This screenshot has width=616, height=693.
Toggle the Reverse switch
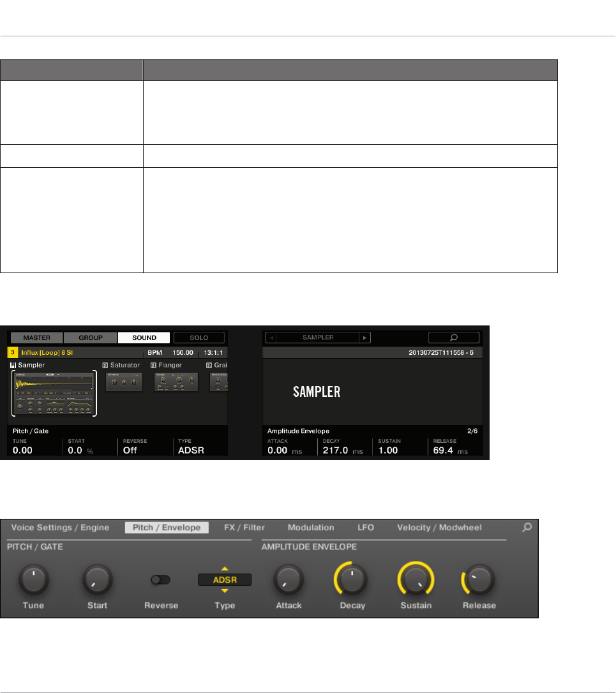pyautogui.click(x=160, y=580)
